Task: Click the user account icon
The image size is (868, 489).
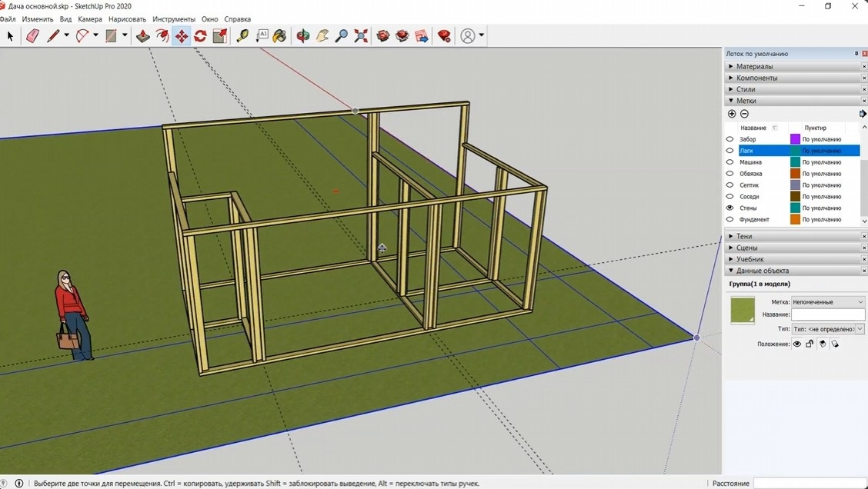Action: point(468,36)
